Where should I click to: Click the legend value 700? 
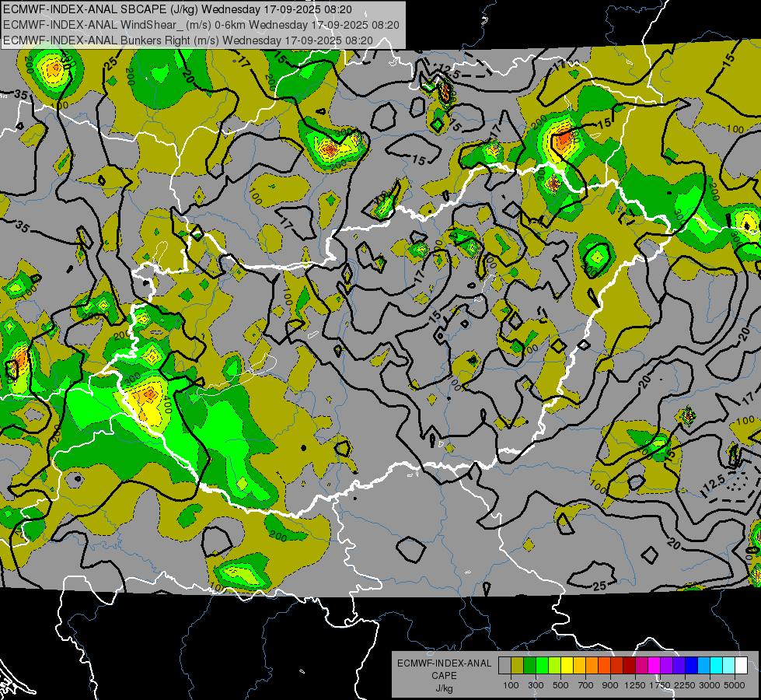[586, 685]
